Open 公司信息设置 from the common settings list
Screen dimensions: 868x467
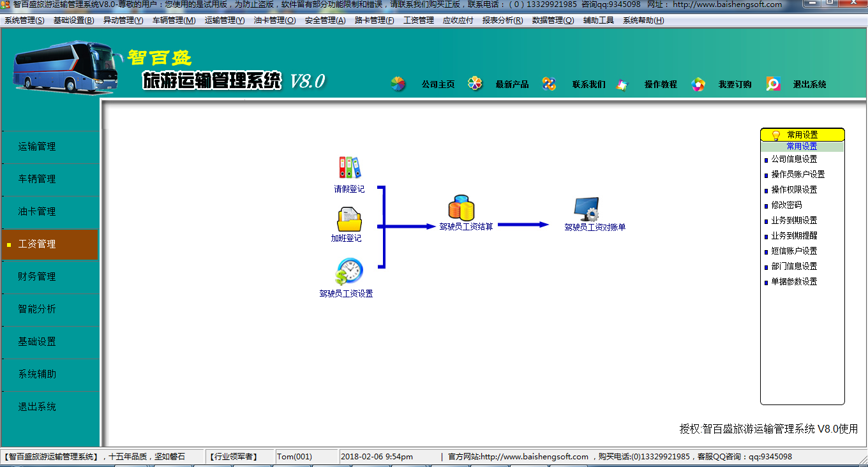pos(794,159)
